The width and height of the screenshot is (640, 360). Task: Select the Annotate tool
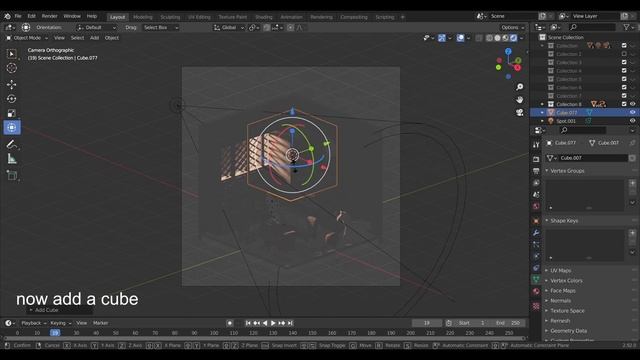click(11, 144)
